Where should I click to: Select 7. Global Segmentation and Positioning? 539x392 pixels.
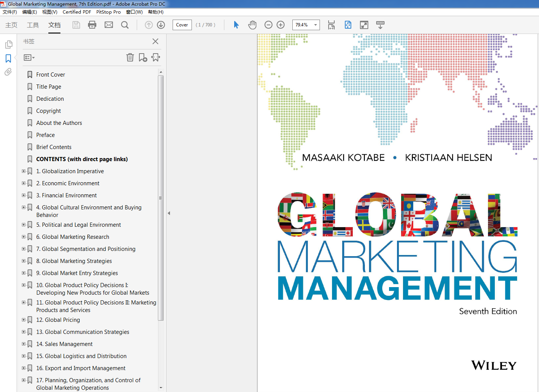[x=86, y=249]
